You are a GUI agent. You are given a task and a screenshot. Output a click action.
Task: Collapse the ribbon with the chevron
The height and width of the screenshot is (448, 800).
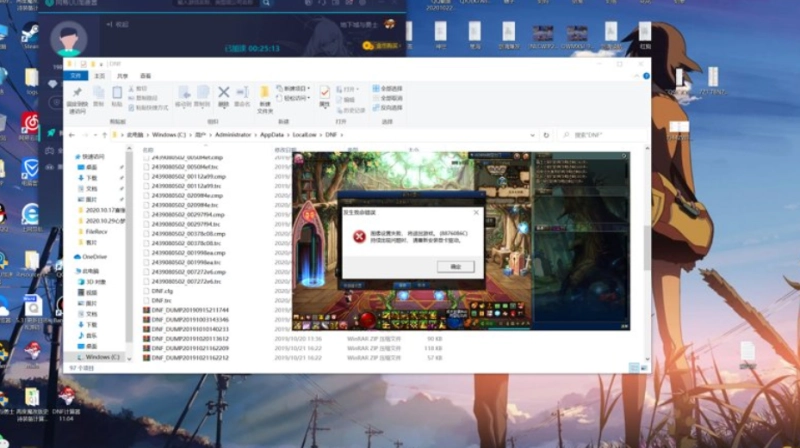636,76
